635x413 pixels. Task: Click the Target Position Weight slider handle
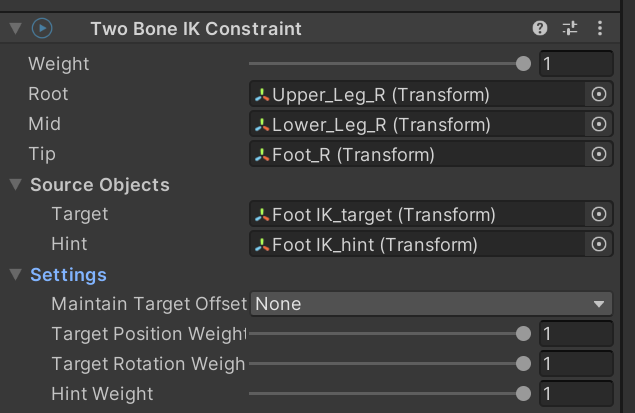point(523,334)
